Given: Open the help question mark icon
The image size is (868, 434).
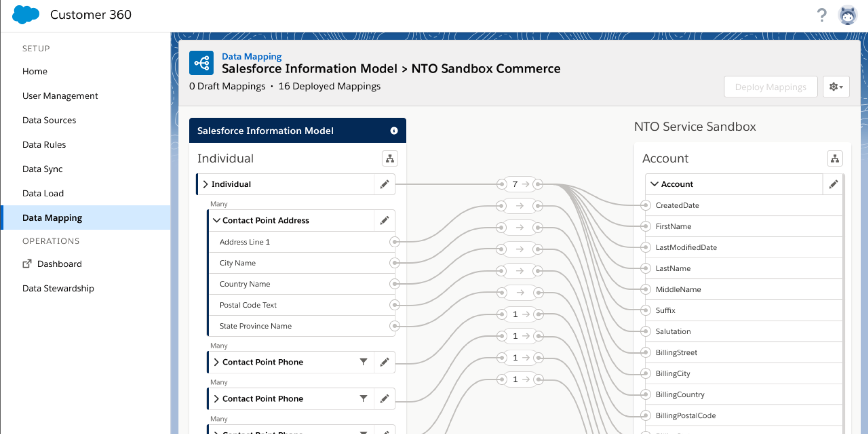Looking at the screenshot, I should tap(821, 15).
